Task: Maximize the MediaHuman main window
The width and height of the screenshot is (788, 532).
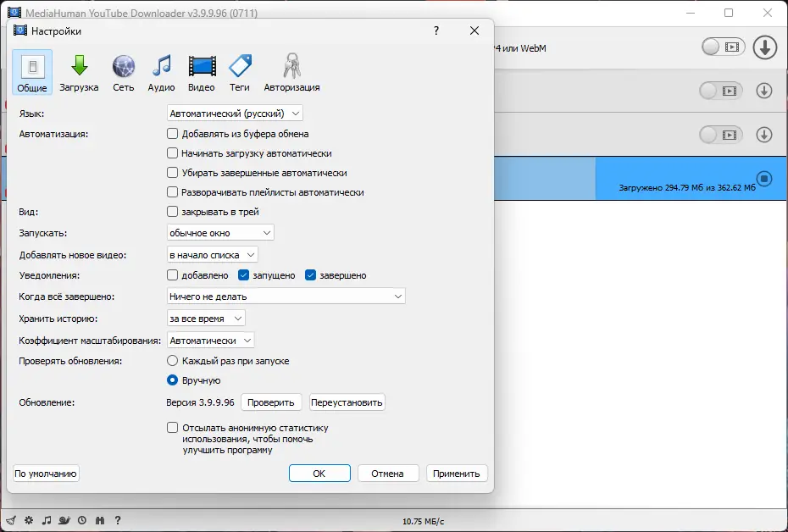Action: [729, 13]
